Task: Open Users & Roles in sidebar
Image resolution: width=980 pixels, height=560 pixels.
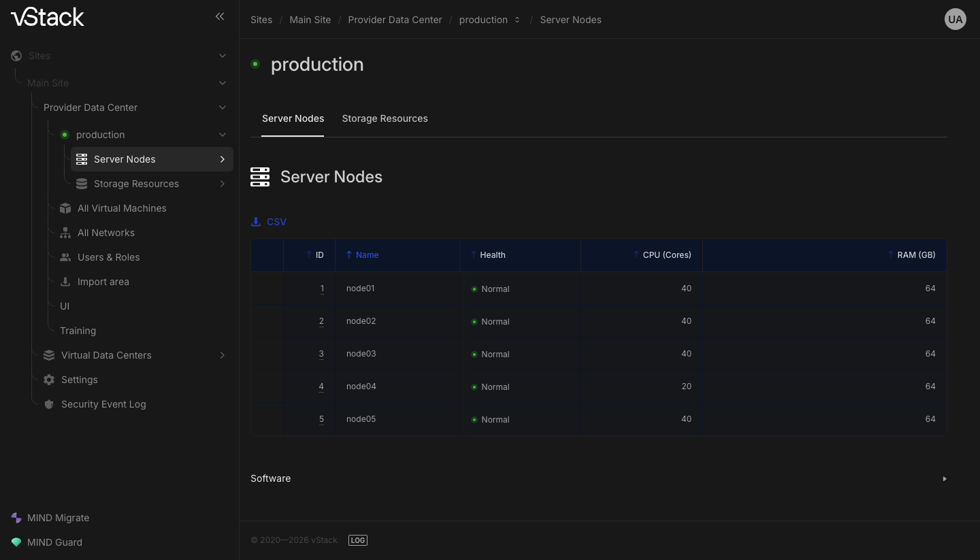Action: click(x=108, y=257)
